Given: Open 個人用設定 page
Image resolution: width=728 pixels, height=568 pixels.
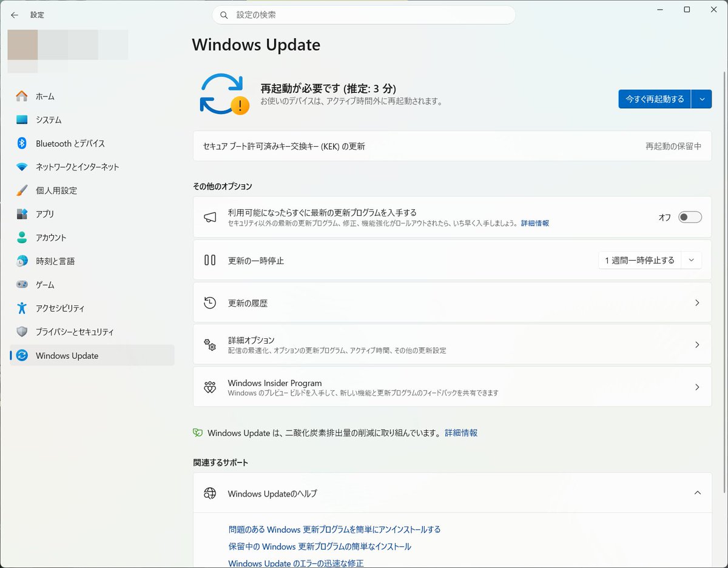Looking at the screenshot, I should [x=92, y=190].
